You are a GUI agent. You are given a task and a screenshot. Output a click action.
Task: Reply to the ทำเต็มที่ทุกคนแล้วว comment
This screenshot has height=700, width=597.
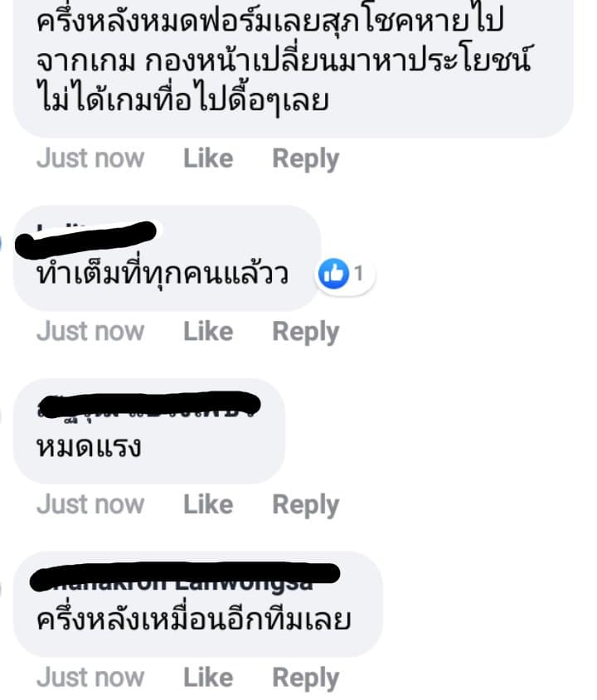[x=306, y=332]
